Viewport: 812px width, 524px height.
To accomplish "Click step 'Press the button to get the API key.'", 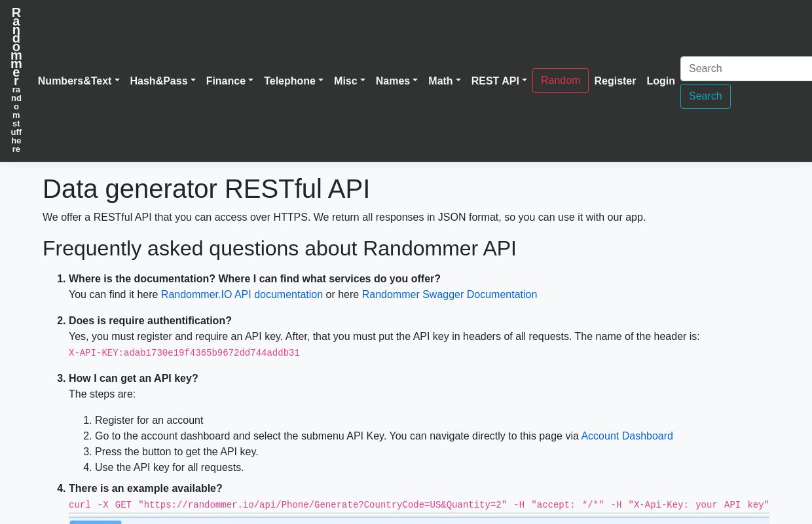I will pyautogui.click(x=177, y=452).
